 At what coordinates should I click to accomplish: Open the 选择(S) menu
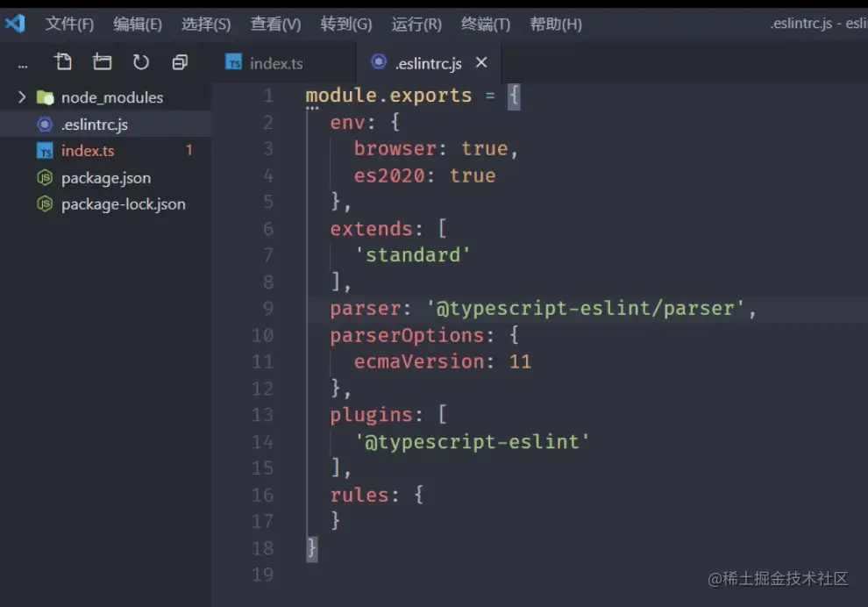pos(206,25)
